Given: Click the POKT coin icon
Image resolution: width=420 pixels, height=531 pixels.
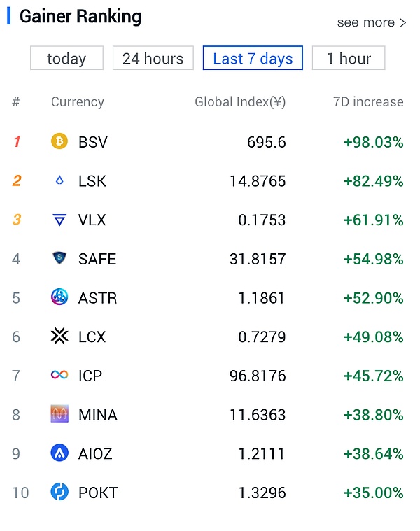Looking at the screenshot, I should [x=59, y=493].
